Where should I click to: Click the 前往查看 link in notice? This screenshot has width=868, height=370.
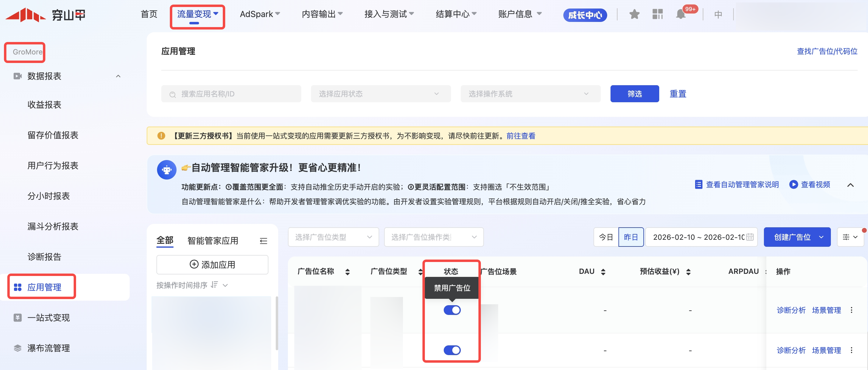point(521,136)
